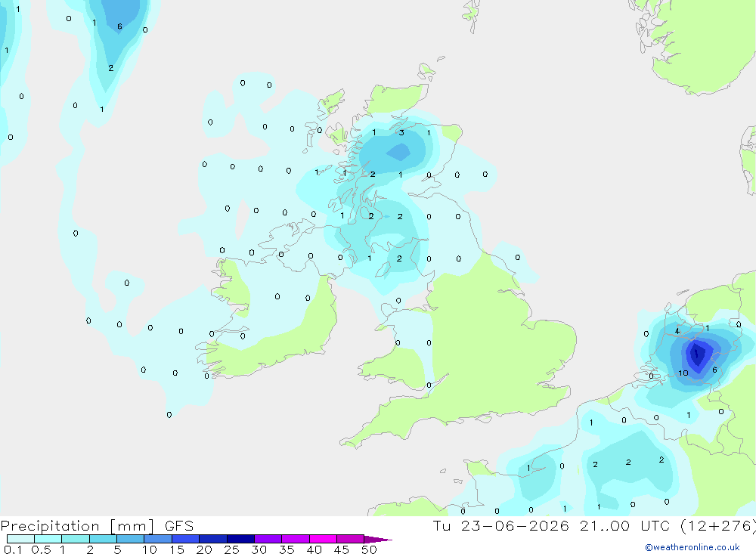The image size is (756, 554).
Task: Click the legend label '15'
Action: click(x=177, y=549)
